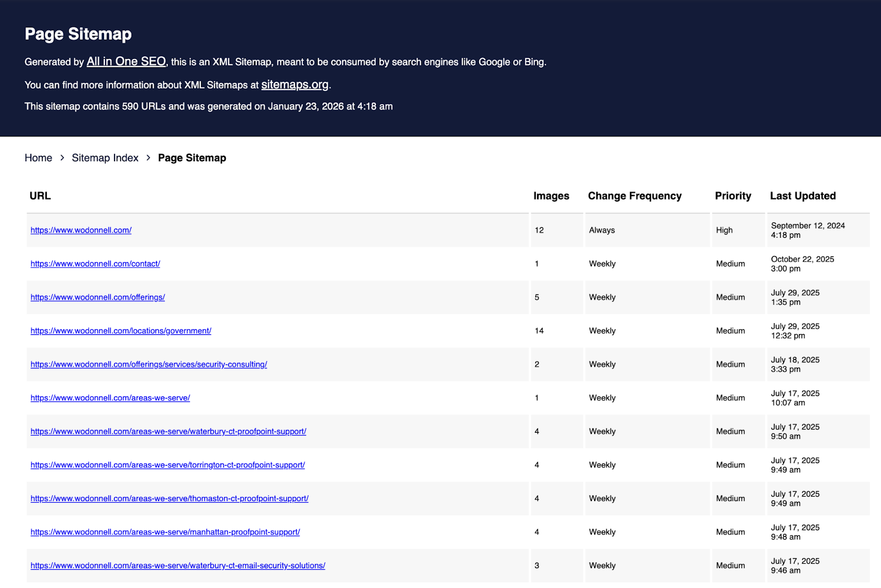
Task: Click the Priority column header
Action: [733, 196]
